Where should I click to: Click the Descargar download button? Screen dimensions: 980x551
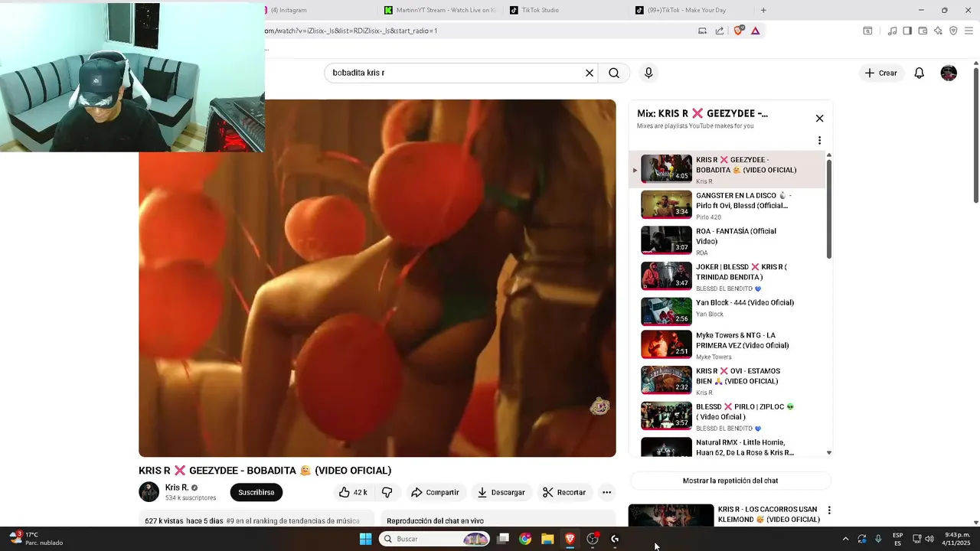501,492
